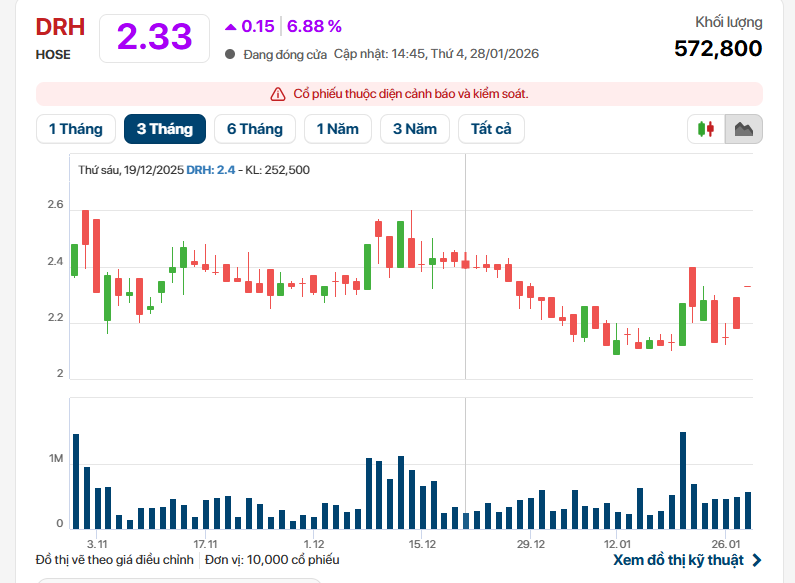Open Xem đồ thị kỹ thuật link
Viewport: 795px width, 583px height.
(x=679, y=560)
